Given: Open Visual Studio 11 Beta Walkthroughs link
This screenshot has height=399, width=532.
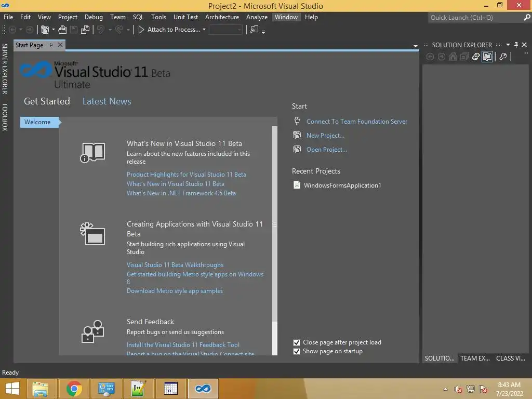Looking at the screenshot, I should click(175, 265).
